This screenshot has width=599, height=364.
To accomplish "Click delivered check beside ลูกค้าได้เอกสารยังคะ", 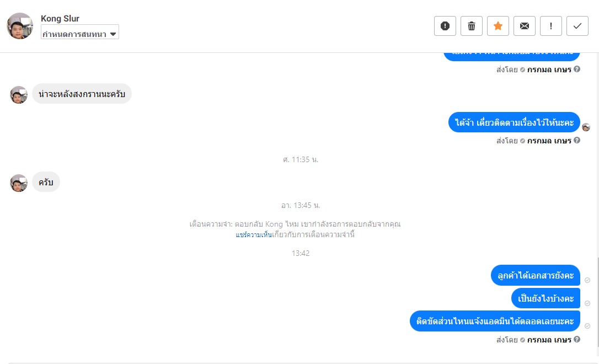I will [x=587, y=280].
